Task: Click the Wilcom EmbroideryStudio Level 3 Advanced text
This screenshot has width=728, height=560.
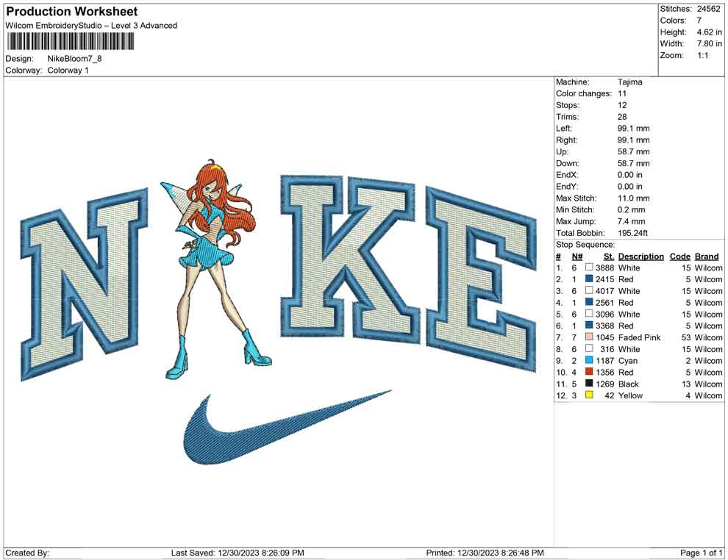Action: click(x=91, y=26)
